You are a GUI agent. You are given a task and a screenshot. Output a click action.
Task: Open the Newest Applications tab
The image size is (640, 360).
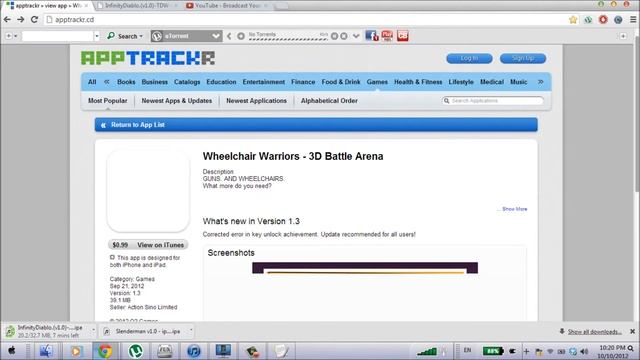tap(256, 101)
